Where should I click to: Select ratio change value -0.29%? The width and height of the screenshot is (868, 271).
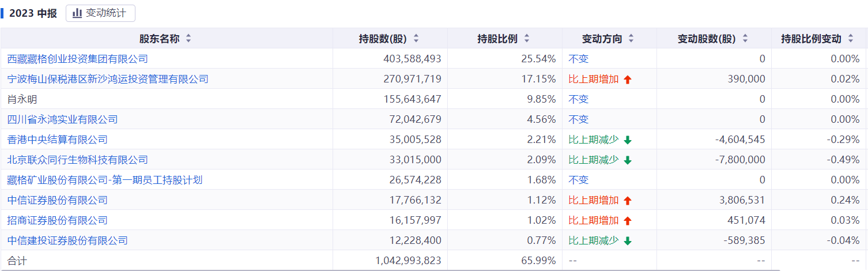point(843,140)
